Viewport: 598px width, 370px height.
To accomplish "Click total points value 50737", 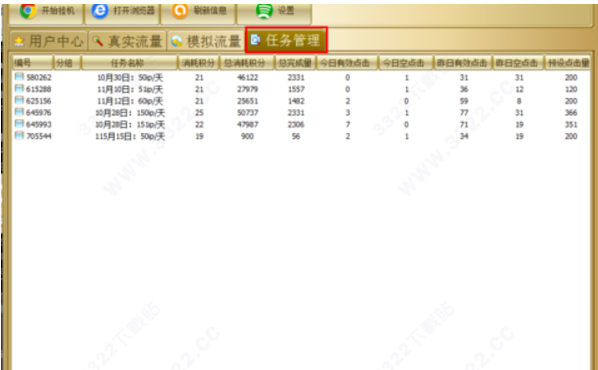I will pyautogui.click(x=248, y=113).
